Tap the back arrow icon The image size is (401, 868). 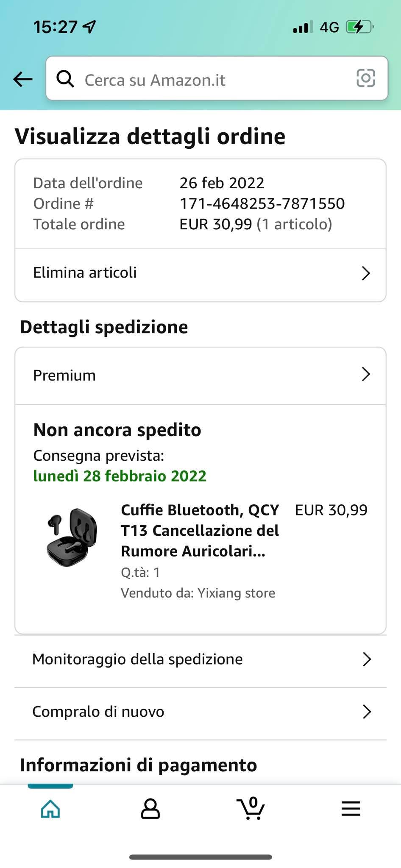23,79
